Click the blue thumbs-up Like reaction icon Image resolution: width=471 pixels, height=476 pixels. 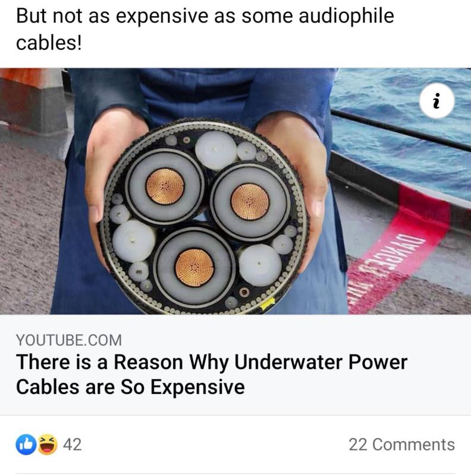click(26, 444)
